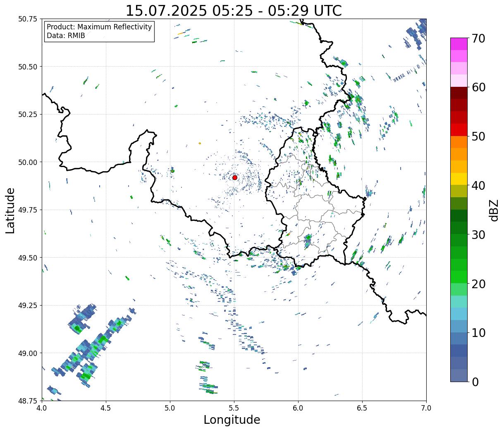Click the plot title '15.07.2025 05:25 - 05:29 UTC'

[234, 10]
